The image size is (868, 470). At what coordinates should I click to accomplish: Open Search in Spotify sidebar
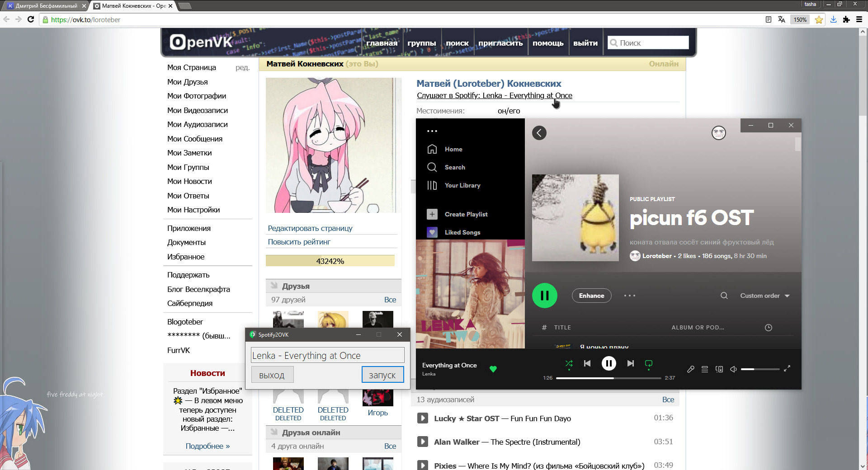[x=446, y=167]
